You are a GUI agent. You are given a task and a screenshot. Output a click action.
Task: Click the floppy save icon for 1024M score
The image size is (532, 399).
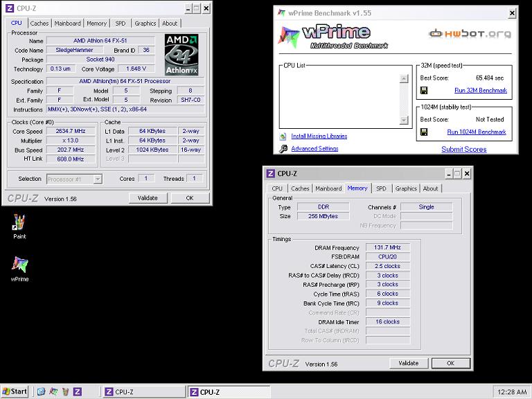coord(424,132)
